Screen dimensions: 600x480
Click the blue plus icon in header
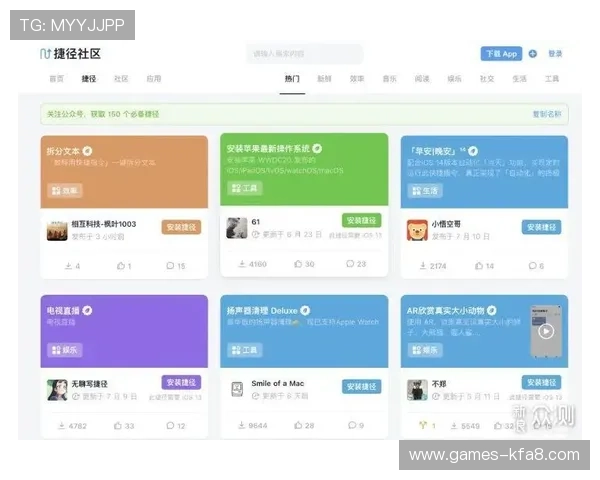click(x=533, y=54)
